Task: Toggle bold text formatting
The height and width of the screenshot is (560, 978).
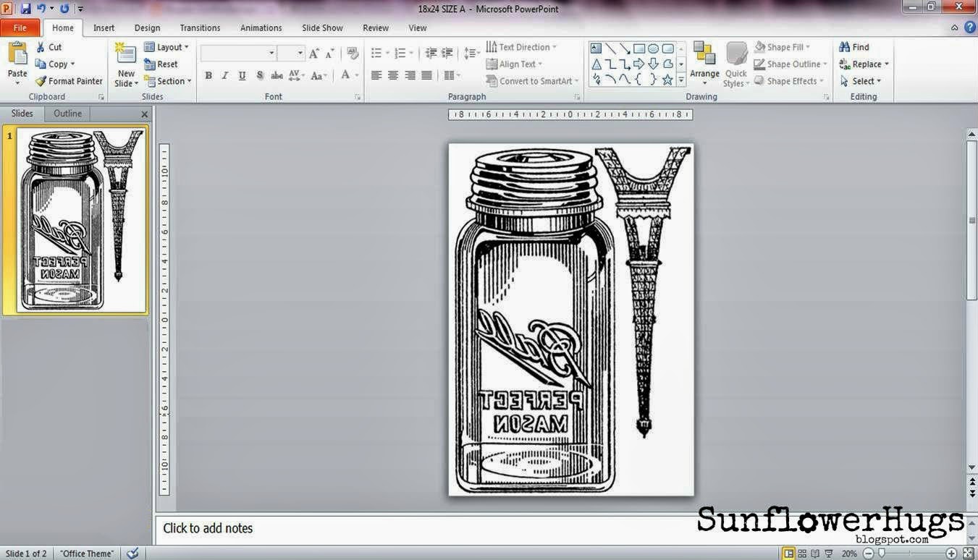Action: pos(208,75)
